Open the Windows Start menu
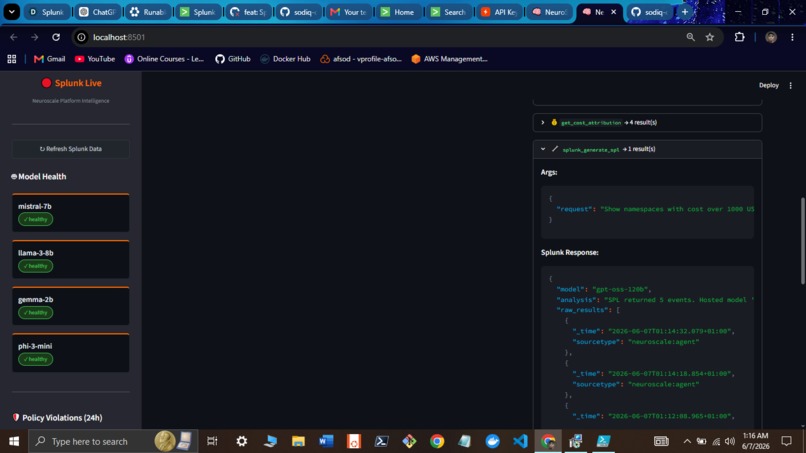The image size is (806, 453). [14, 441]
